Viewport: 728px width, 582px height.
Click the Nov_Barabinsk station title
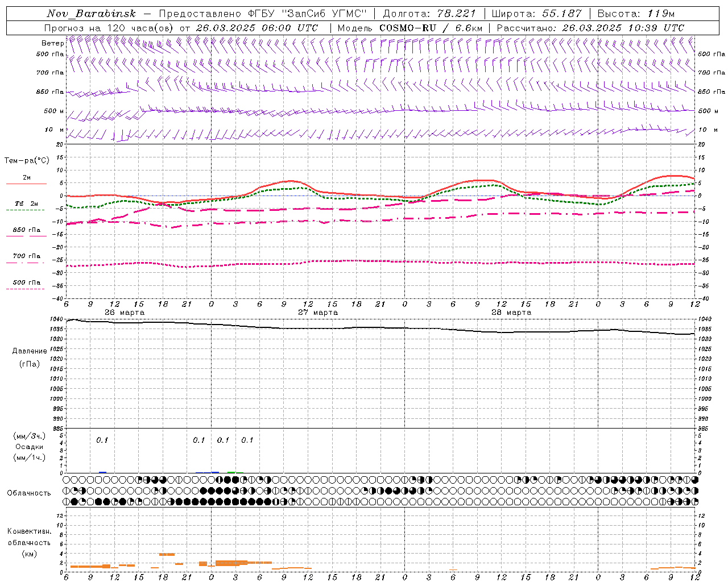click(x=91, y=14)
